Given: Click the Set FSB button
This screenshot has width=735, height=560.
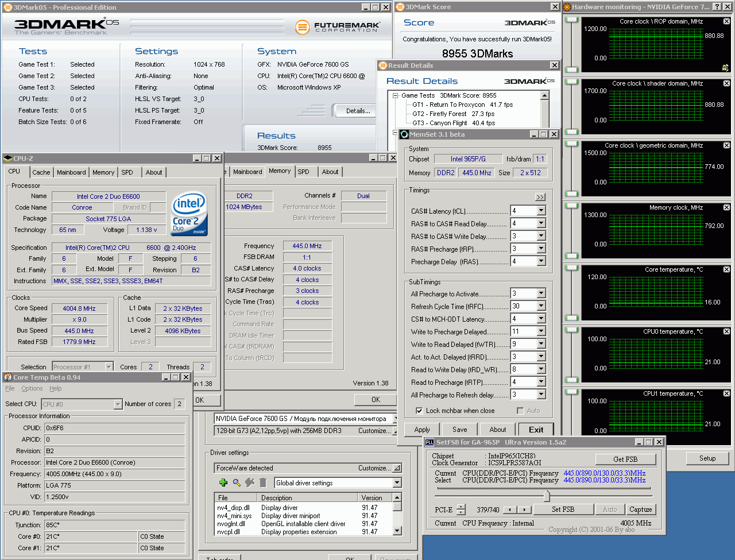Looking at the screenshot, I should [x=563, y=509].
